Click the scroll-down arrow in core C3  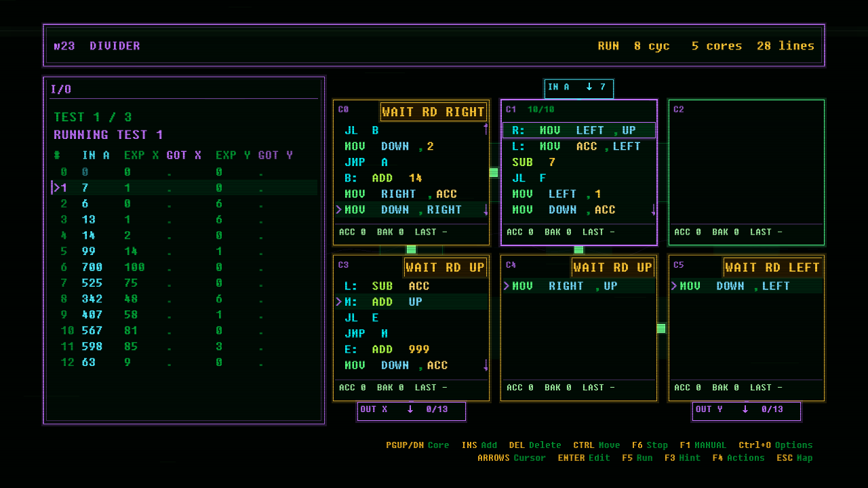coord(486,365)
